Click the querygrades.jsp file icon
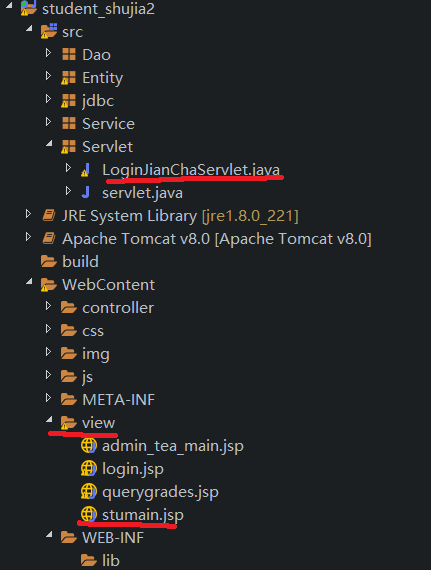 [x=89, y=492]
